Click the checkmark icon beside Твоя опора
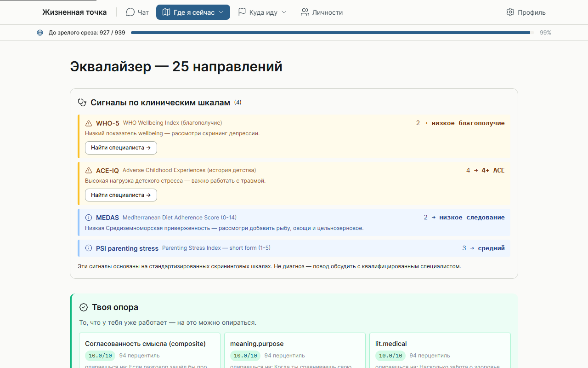The width and height of the screenshot is (588, 368). click(x=84, y=307)
